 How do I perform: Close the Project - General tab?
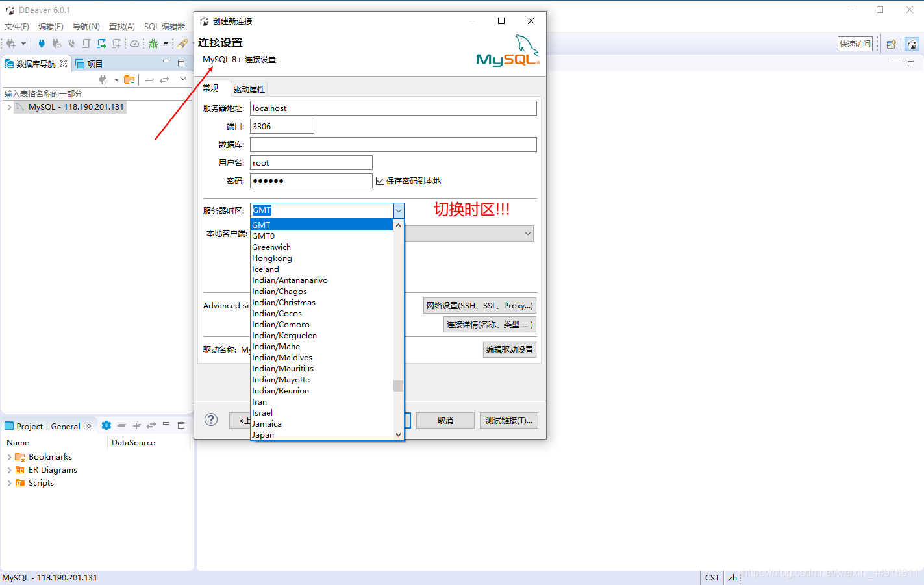pyautogui.click(x=89, y=426)
